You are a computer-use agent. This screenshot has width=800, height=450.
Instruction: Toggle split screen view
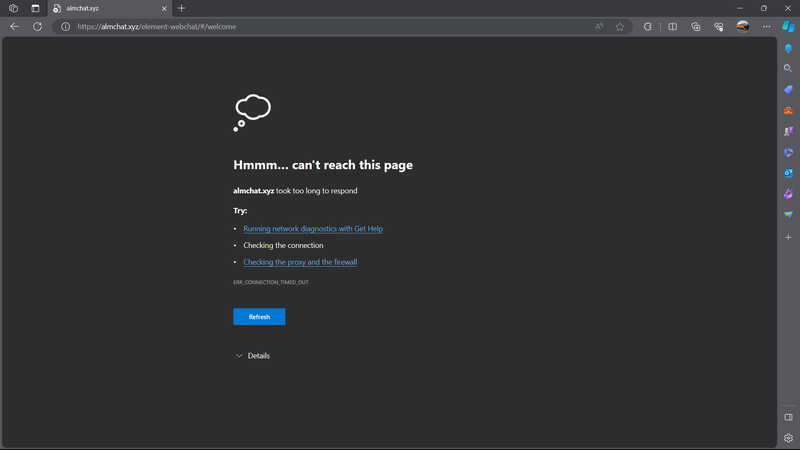pos(672,27)
